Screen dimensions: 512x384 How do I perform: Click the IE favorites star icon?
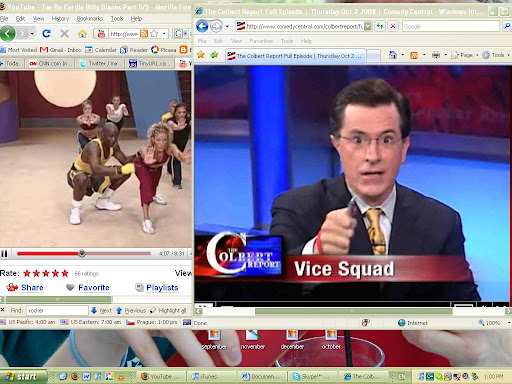coord(201,54)
